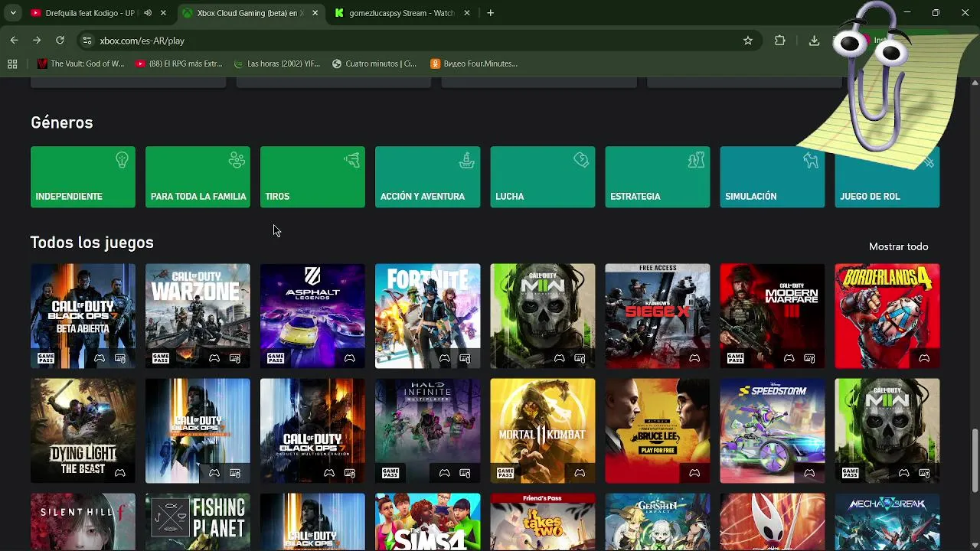The height and width of the screenshot is (551, 980).
Task: Click Game Pass badge on Warzone card
Action: tap(160, 358)
